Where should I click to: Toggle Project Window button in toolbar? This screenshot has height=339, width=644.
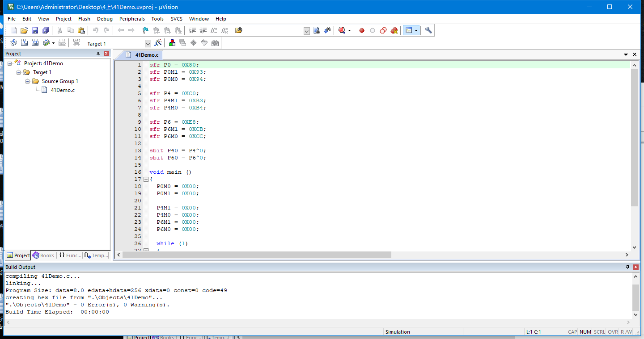click(x=408, y=30)
